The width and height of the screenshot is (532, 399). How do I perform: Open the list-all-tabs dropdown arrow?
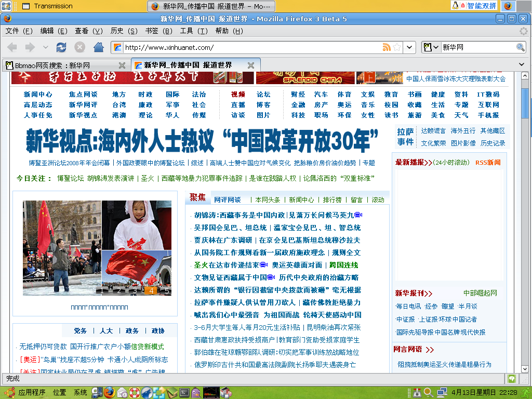pyautogui.click(x=522, y=64)
